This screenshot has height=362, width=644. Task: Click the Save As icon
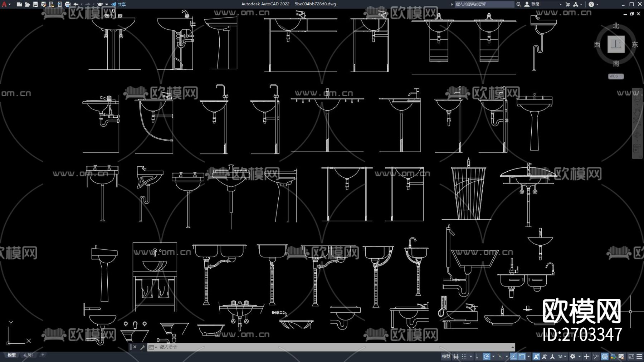43,4
